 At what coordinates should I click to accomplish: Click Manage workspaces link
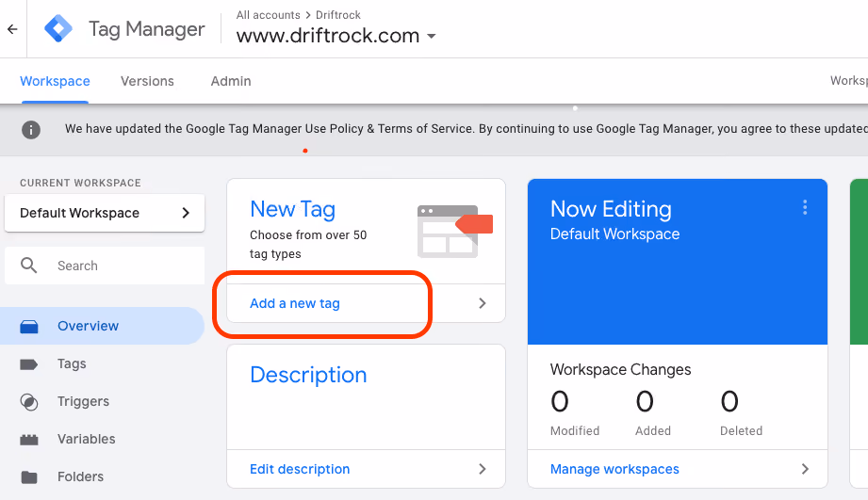[614, 469]
